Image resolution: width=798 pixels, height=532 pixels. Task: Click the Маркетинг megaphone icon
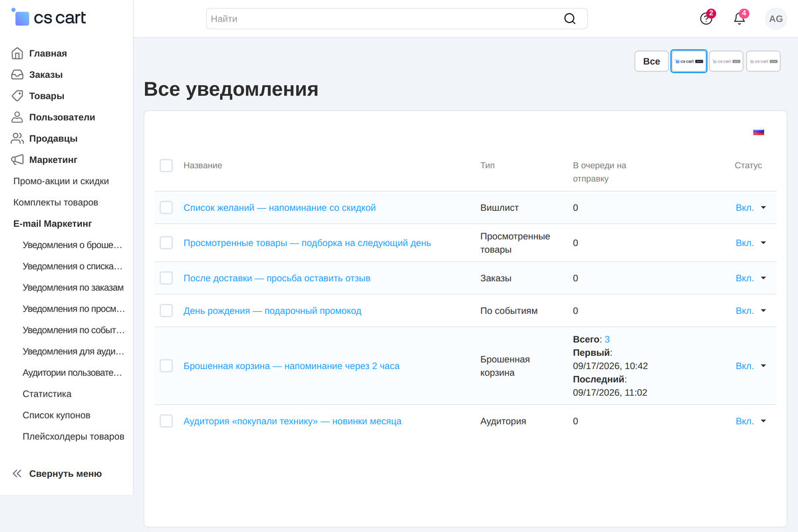pos(17,160)
